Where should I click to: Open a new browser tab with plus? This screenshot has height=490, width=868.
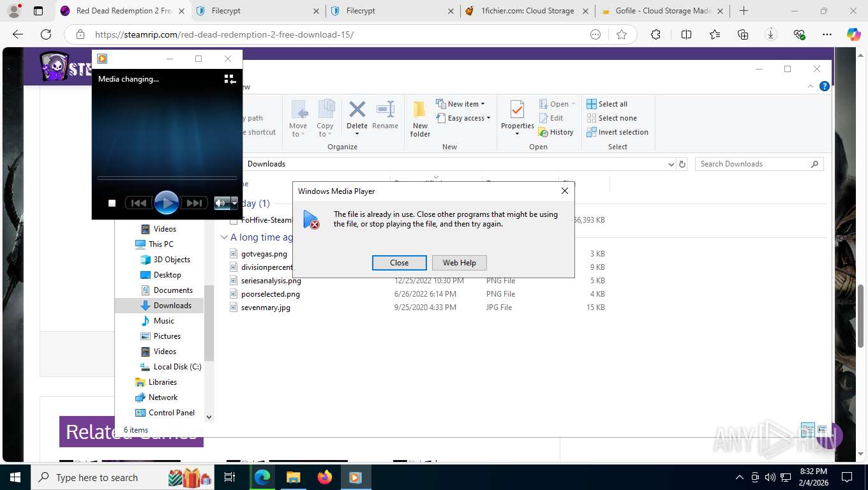coord(744,11)
